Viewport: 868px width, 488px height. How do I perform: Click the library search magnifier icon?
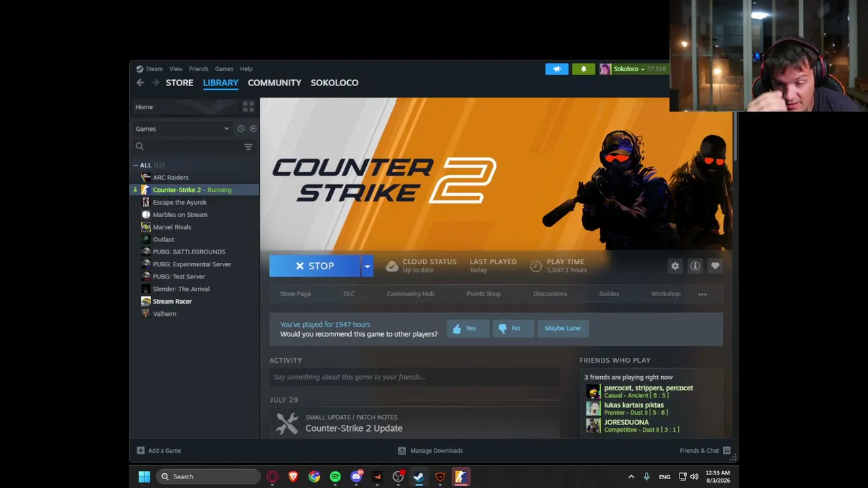click(x=140, y=146)
